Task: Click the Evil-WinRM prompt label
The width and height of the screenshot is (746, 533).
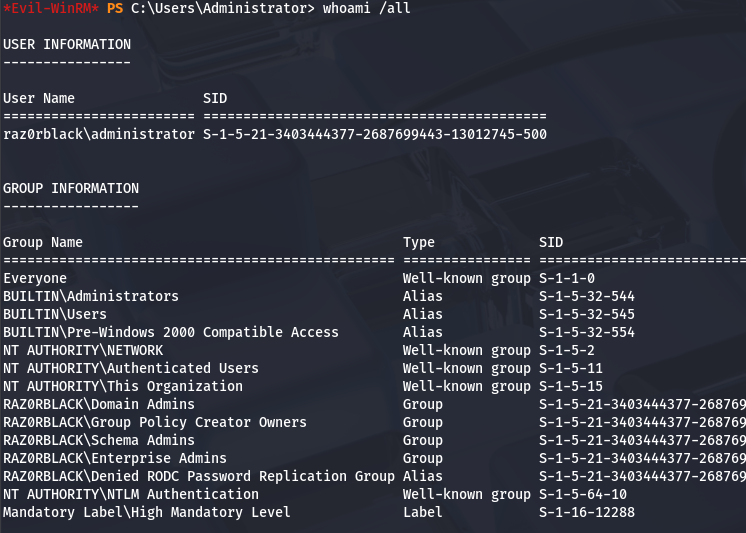Action: [50, 9]
